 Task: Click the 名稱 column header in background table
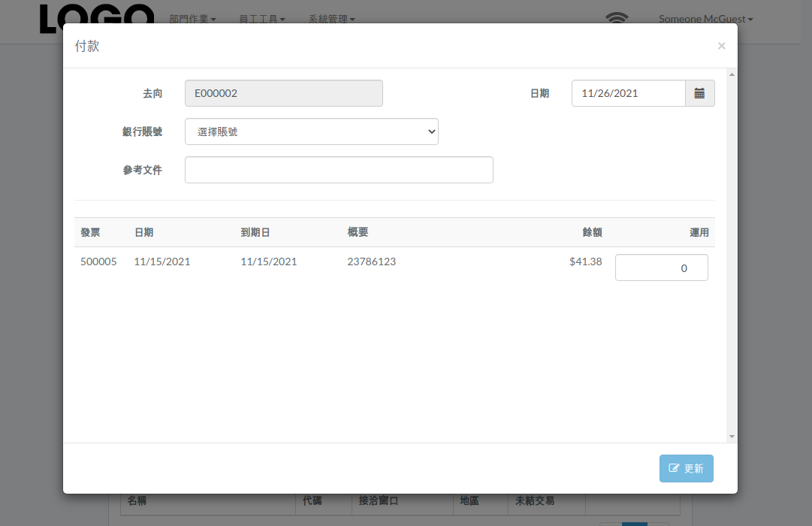(x=137, y=500)
